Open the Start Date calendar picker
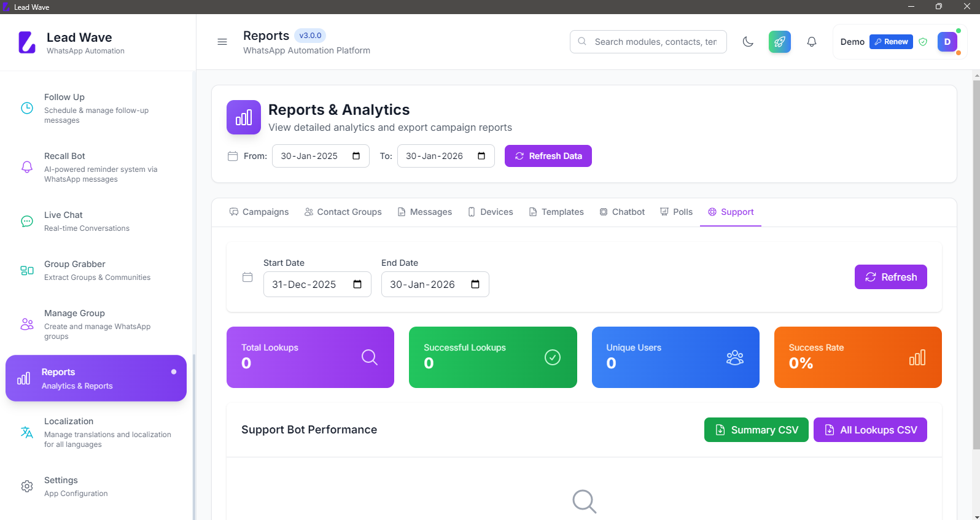The height and width of the screenshot is (520, 980). point(357,284)
